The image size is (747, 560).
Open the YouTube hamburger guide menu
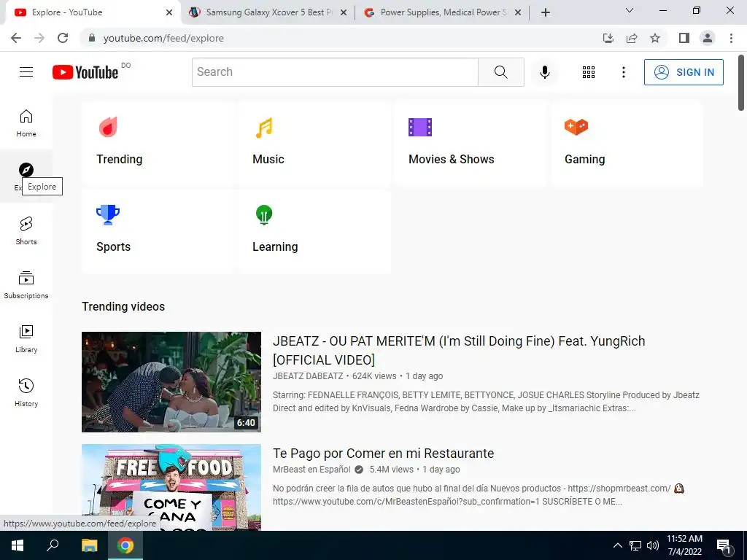26,72
